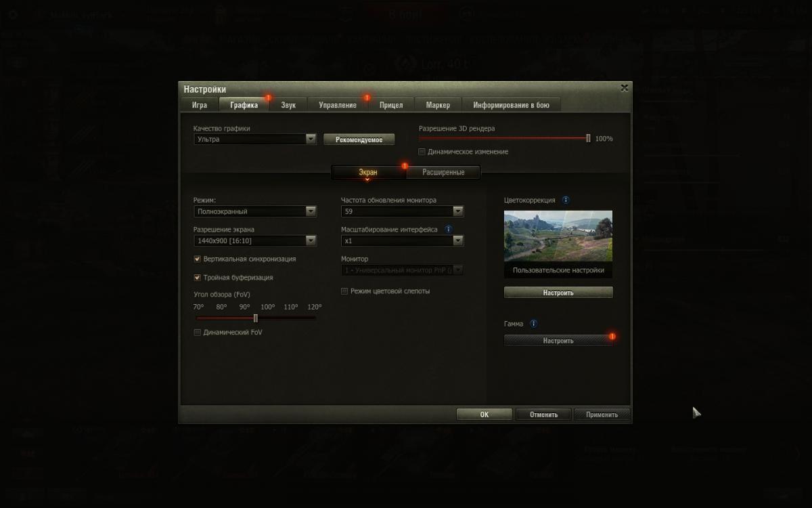Enable Режим цветовой слепоты checkbox

344,291
